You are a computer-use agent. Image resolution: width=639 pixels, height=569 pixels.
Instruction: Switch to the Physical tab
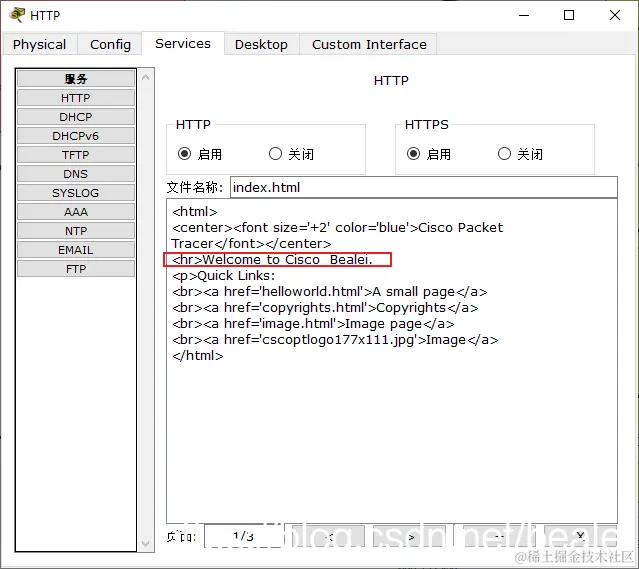coord(40,44)
